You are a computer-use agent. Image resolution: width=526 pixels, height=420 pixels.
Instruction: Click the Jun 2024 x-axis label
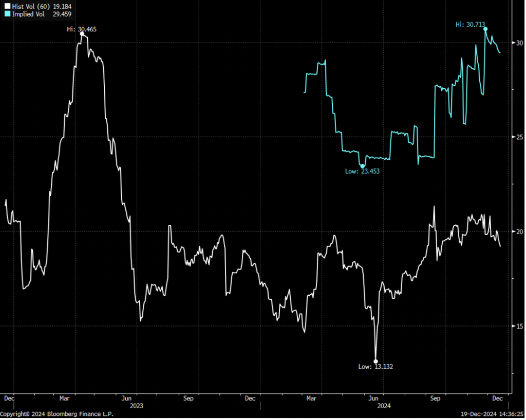click(x=373, y=398)
